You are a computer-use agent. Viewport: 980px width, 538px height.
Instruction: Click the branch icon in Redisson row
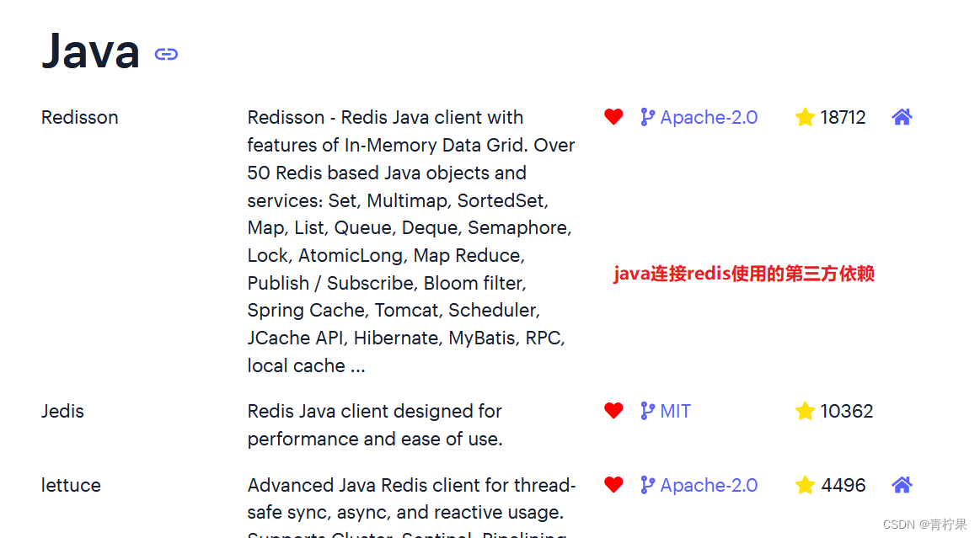tap(647, 117)
